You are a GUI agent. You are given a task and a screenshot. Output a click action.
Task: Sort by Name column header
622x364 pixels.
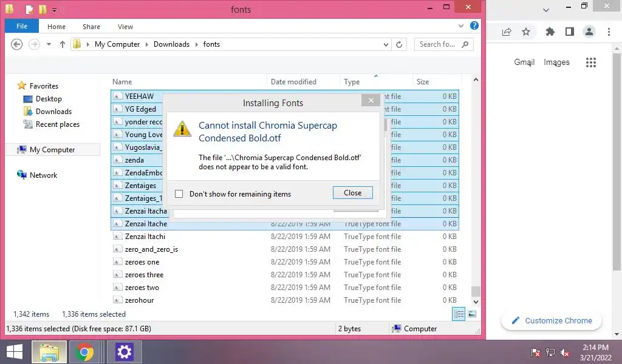tap(121, 81)
